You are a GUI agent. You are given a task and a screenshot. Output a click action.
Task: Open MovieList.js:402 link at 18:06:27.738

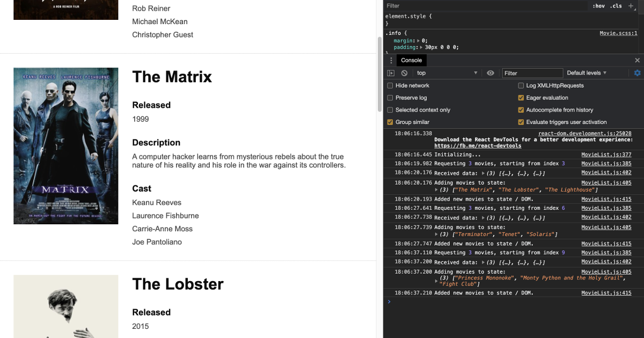click(606, 217)
